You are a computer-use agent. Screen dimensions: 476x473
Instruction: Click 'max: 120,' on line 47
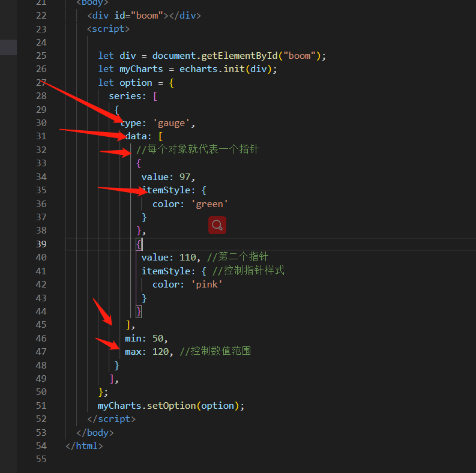[149, 352]
